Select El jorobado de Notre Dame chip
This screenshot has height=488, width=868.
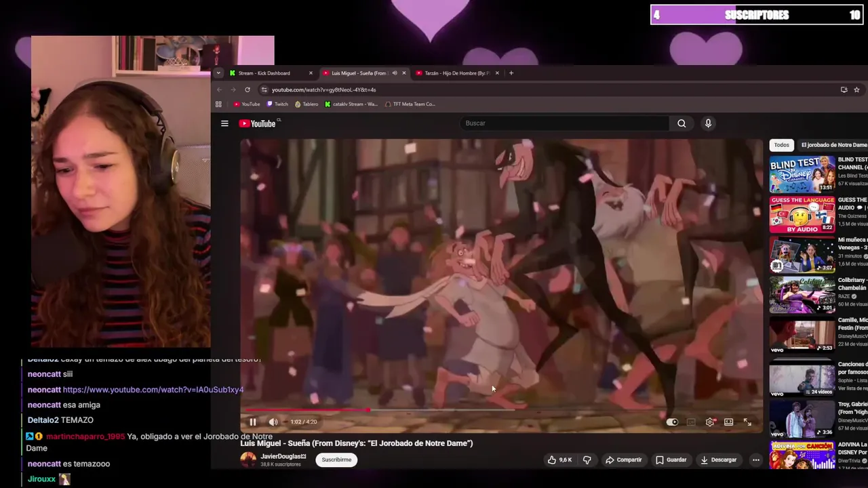[x=833, y=145]
